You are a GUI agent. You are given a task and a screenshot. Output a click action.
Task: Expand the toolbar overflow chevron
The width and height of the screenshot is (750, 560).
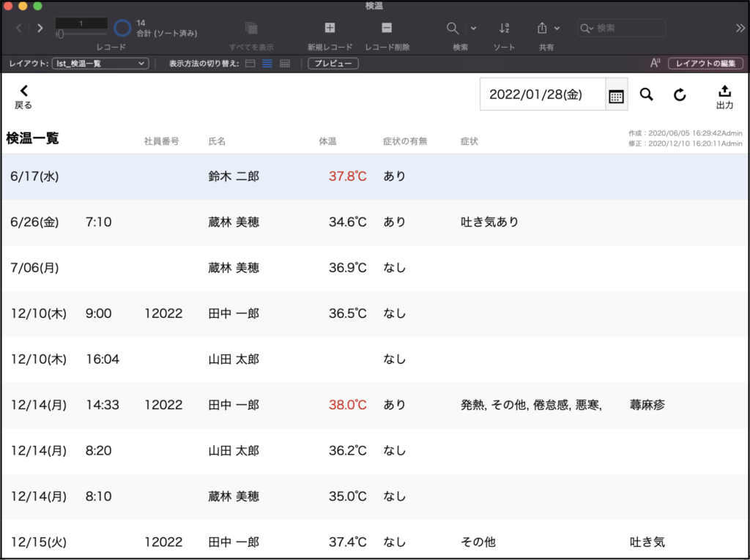(740, 28)
